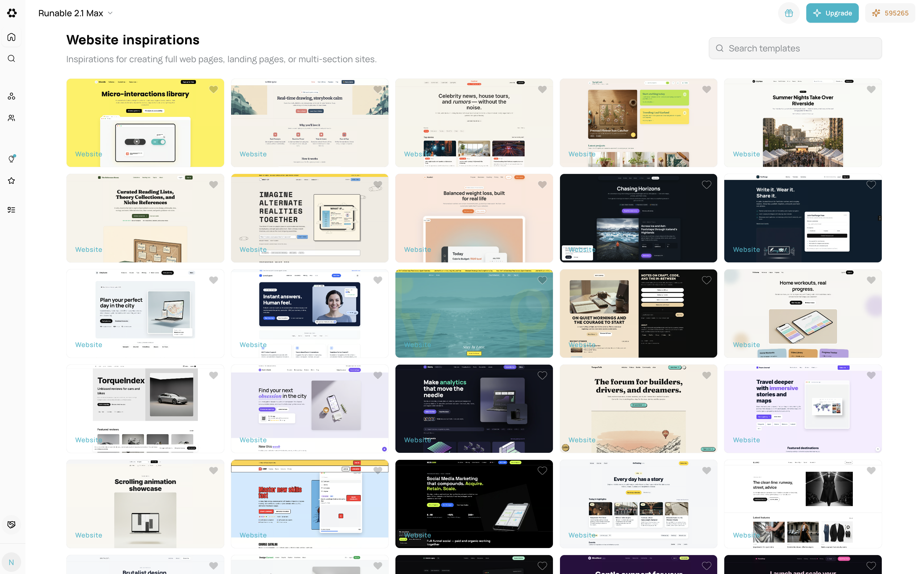Click the Search templates field
This screenshot has width=924, height=574.
click(795, 48)
